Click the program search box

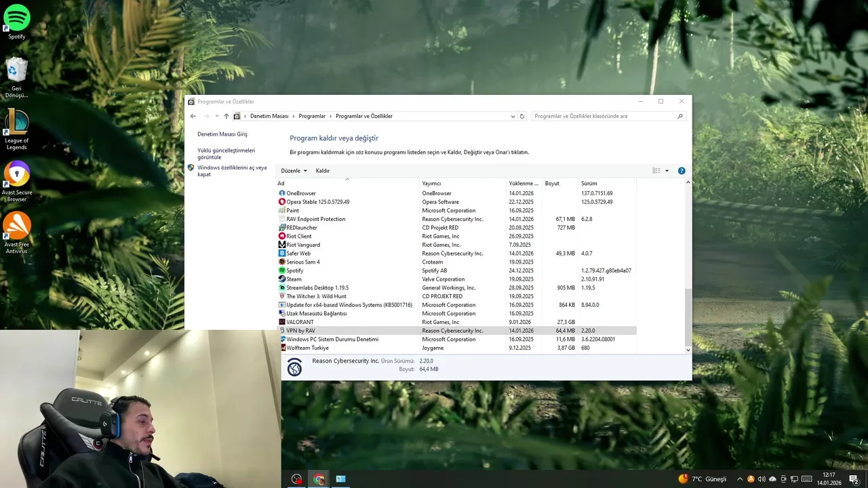(608, 116)
